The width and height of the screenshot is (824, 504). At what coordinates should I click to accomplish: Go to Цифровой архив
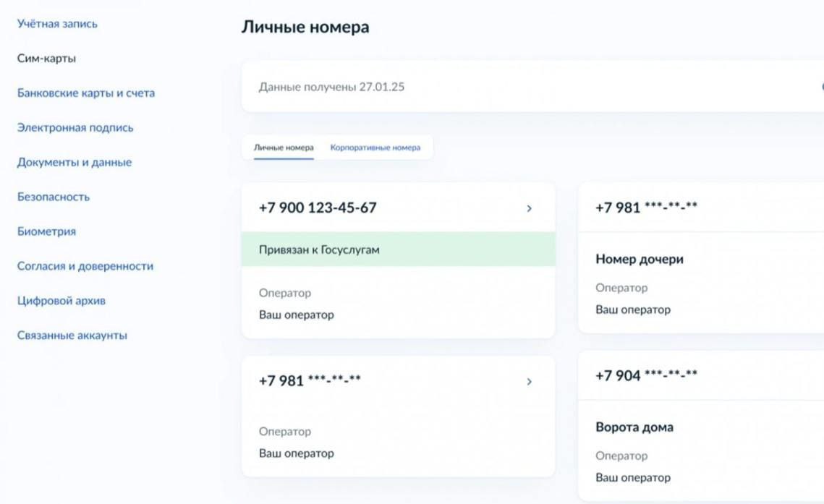click(x=61, y=301)
